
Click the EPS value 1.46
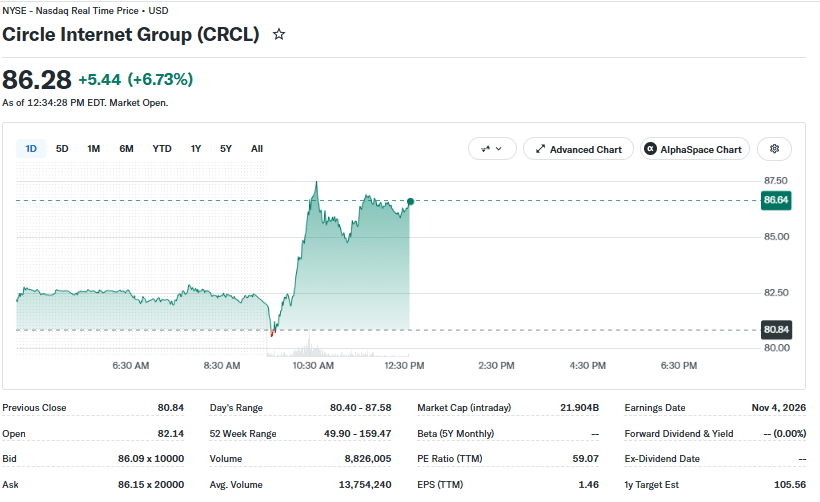click(x=588, y=485)
